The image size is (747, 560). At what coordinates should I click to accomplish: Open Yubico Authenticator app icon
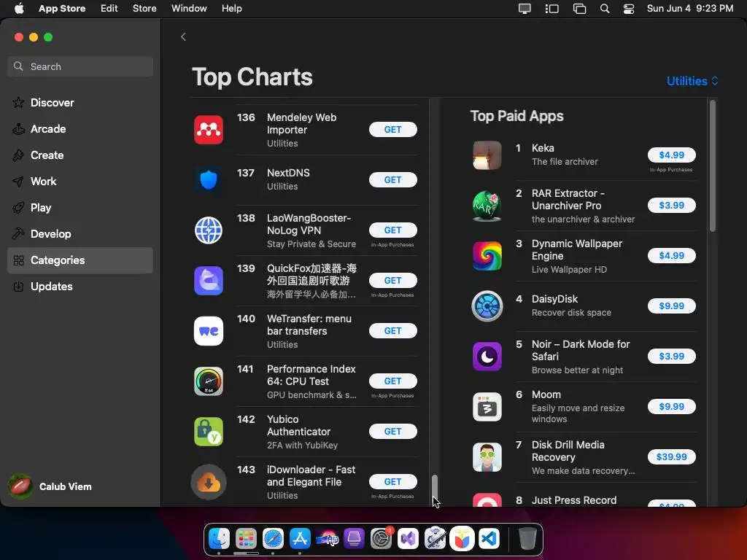[x=208, y=432]
